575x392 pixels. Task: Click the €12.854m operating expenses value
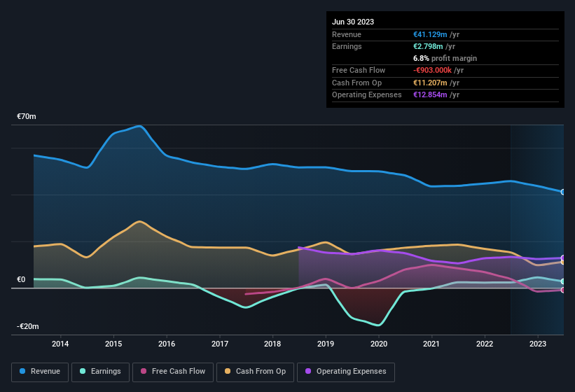(430, 94)
